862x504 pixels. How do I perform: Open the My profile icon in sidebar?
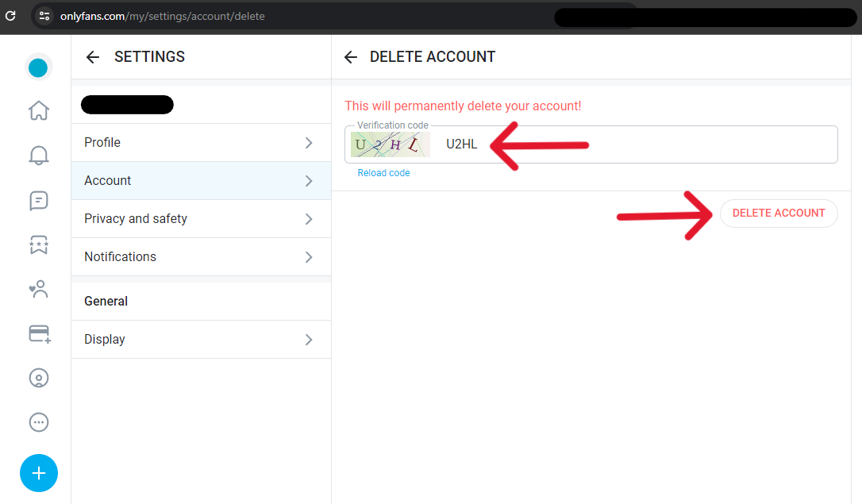(38, 378)
